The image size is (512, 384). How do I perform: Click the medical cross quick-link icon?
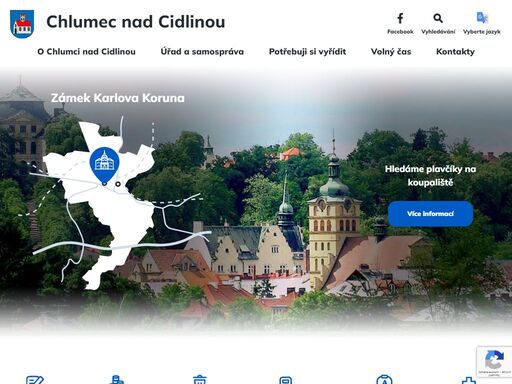point(469,380)
